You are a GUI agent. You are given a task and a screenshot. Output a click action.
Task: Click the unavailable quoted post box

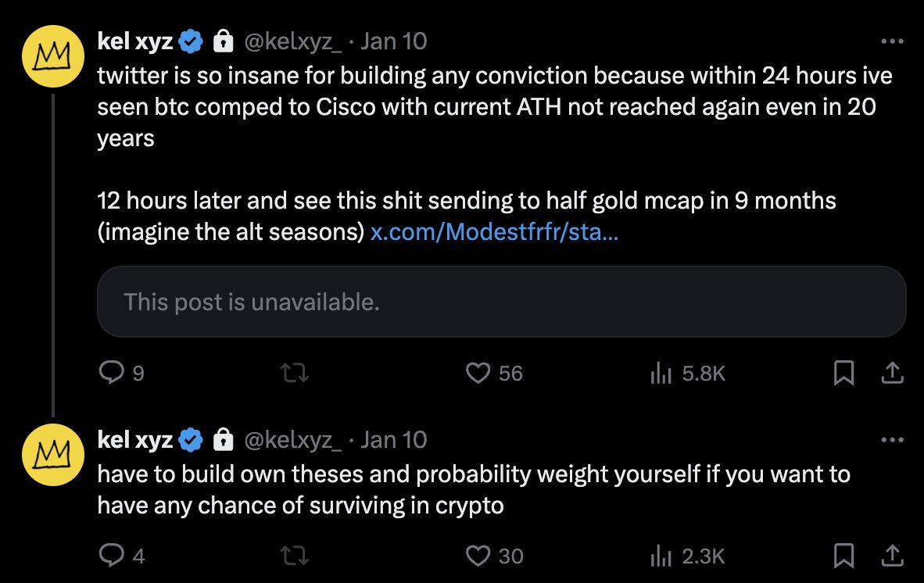coord(501,302)
